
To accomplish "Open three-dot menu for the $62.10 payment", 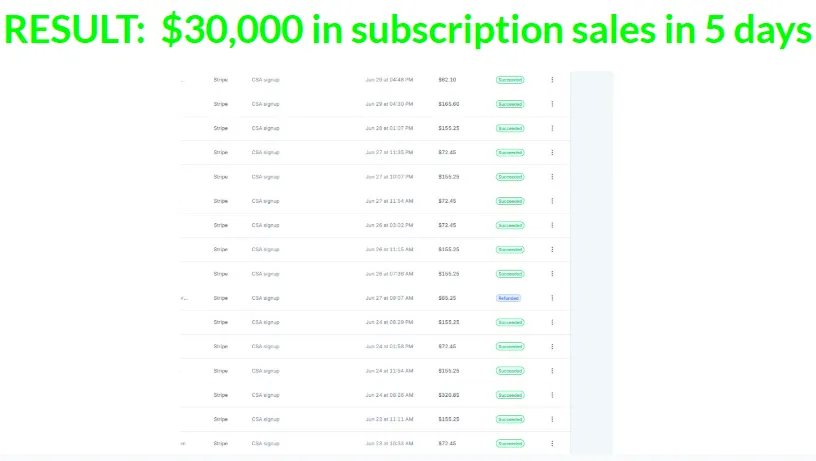I will tap(552, 80).
